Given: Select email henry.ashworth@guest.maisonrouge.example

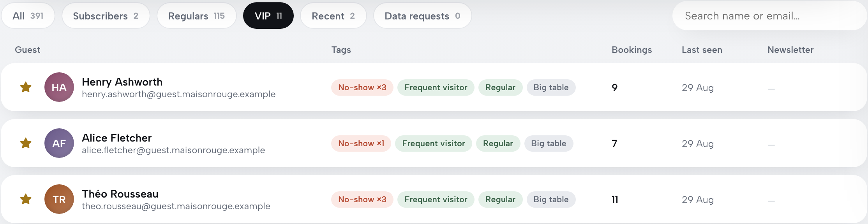Looking at the screenshot, I should (179, 94).
